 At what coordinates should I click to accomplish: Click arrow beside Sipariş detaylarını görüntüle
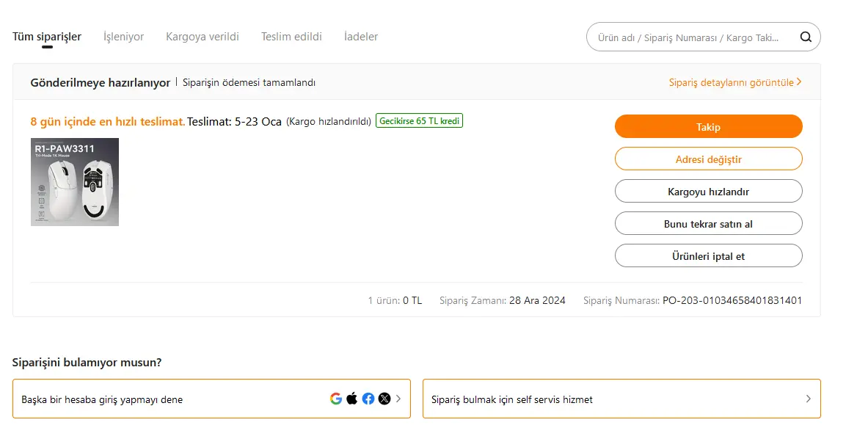coord(799,82)
